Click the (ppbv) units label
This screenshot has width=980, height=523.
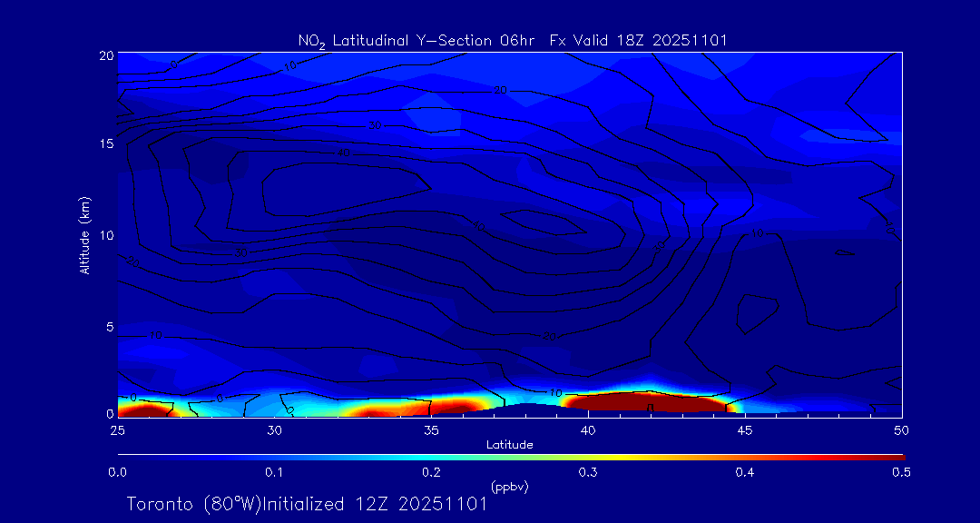509,487
